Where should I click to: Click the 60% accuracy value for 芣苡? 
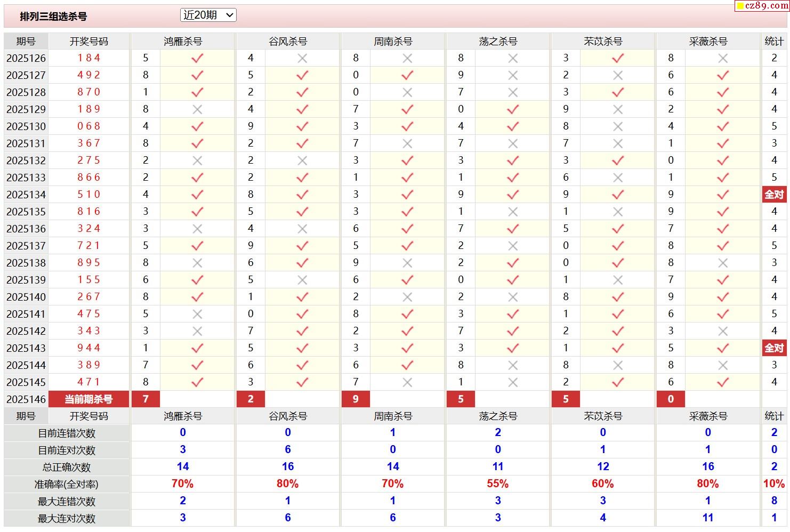pos(603,484)
